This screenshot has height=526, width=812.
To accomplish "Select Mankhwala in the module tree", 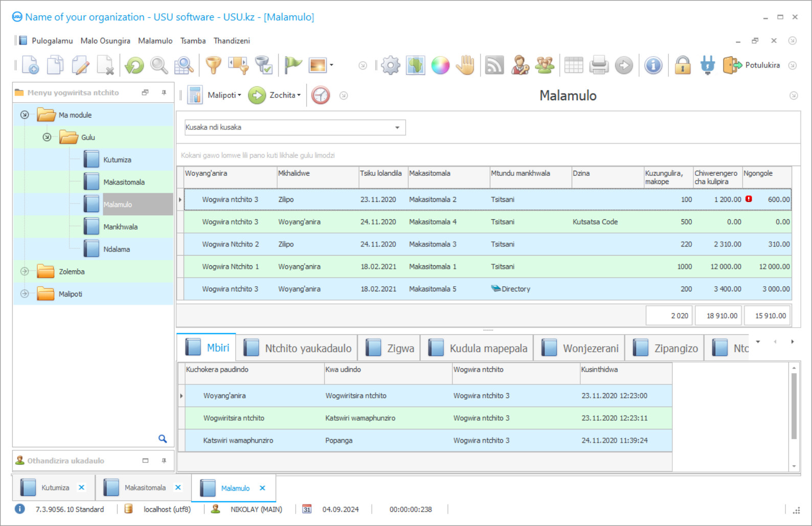I will (120, 227).
